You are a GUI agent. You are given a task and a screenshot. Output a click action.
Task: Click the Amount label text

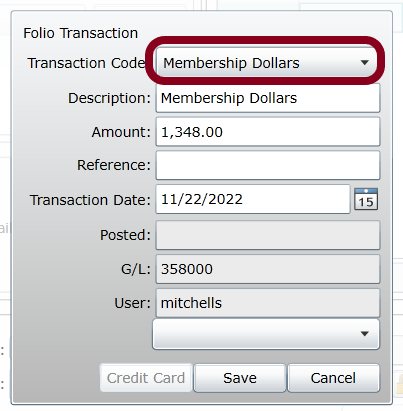pyautogui.click(x=121, y=132)
